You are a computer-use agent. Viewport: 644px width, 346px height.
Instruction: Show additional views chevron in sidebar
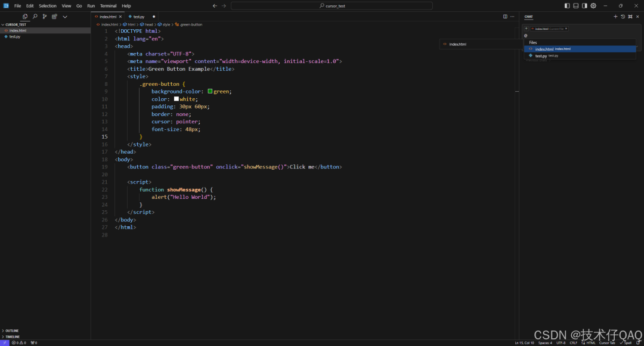pos(65,17)
